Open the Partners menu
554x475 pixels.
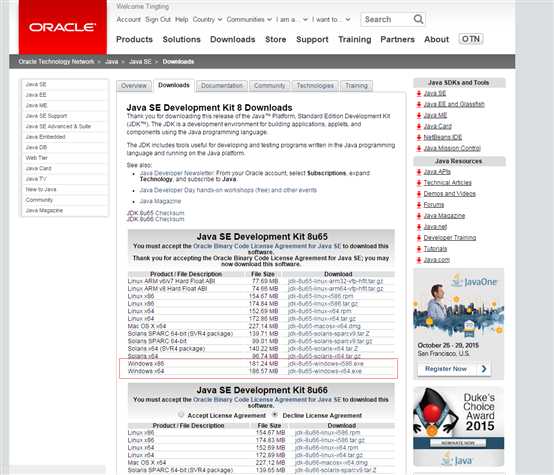pos(397,39)
